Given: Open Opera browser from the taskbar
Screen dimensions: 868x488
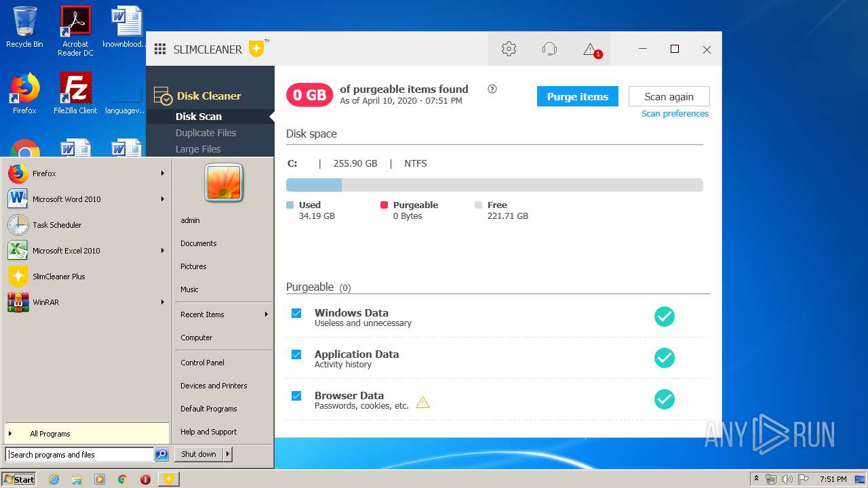Looking at the screenshot, I should point(145,479).
